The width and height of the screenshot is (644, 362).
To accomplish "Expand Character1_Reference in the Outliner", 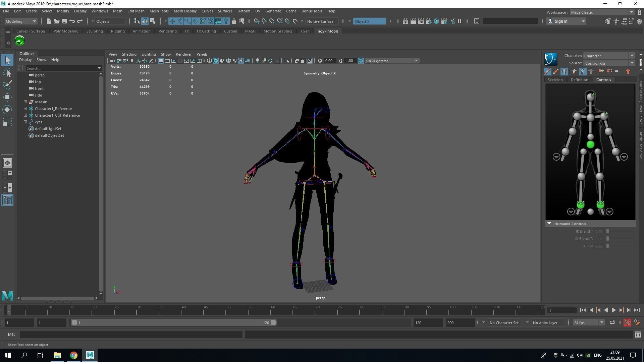I will pyautogui.click(x=25, y=109).
